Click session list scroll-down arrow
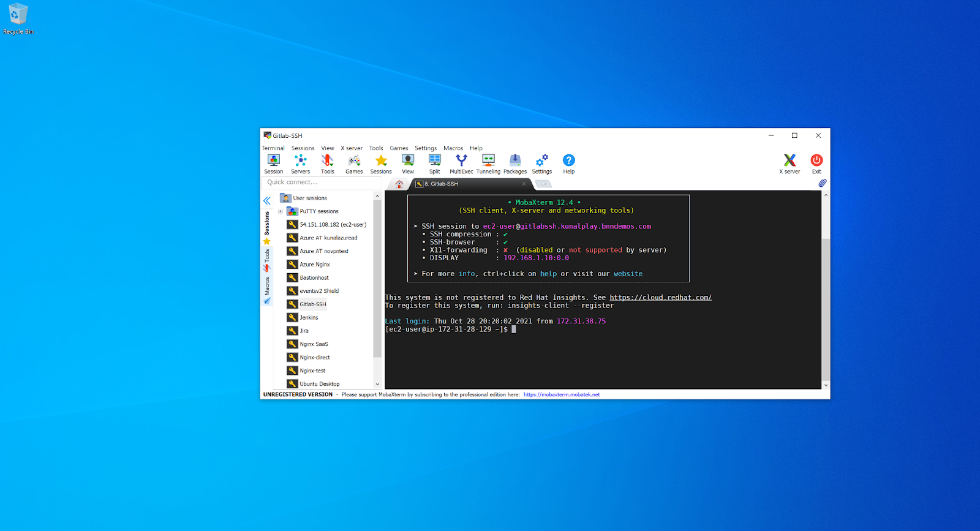Viewport: 980px width, 531px height. (x=377, y=385)
